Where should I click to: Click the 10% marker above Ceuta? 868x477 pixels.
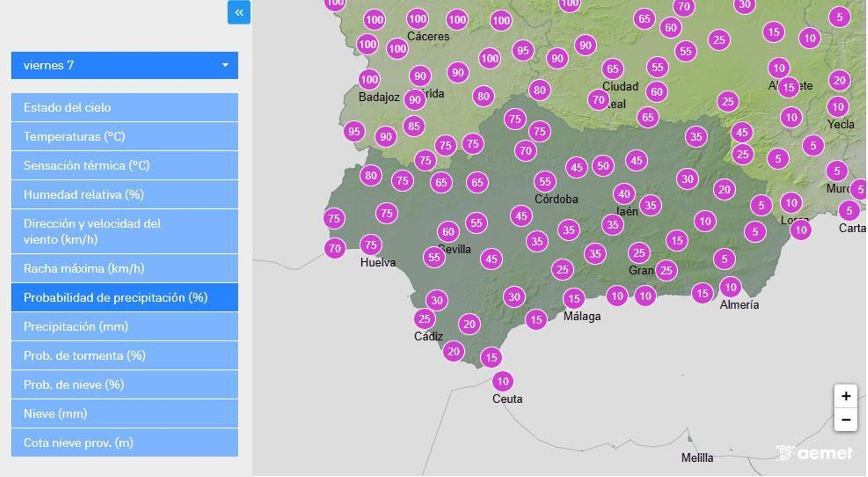[503, 381]
